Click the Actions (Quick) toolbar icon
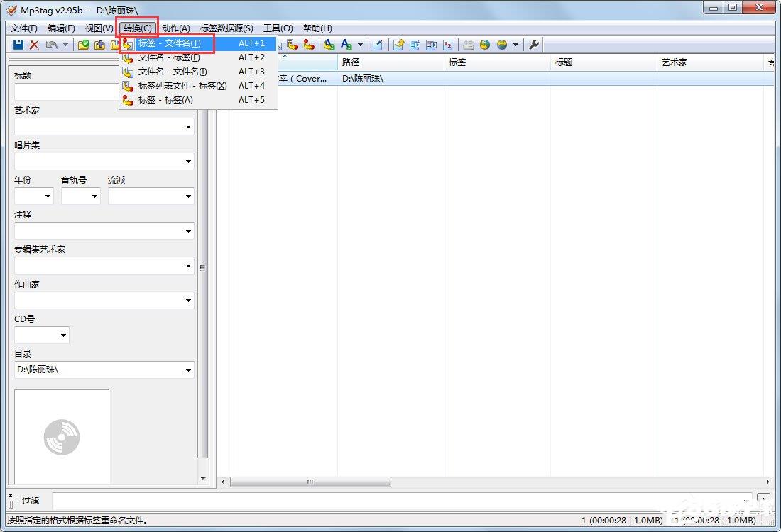Viewport: 781px width, 532px height. coord(346,45)
